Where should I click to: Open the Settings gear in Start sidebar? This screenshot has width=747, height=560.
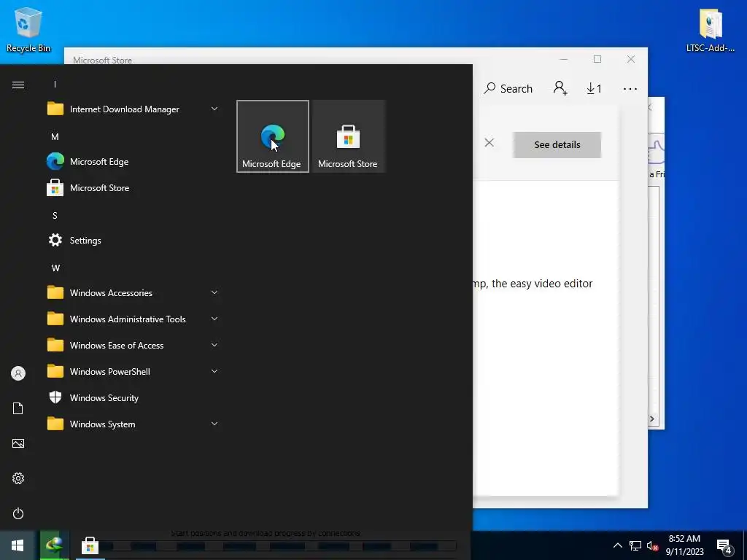(x=18, y=478)
